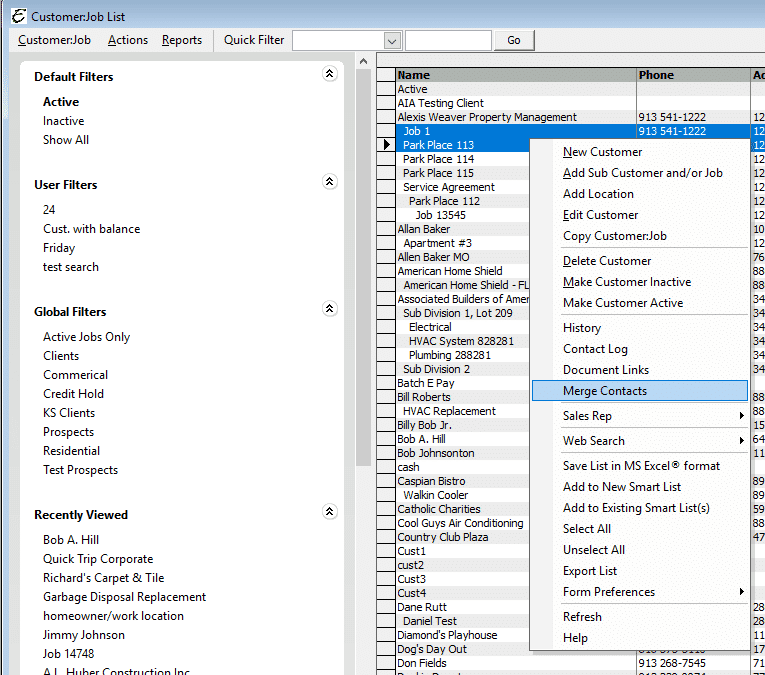Open the Reports menu
Image resolution: width=765 pixels, height=675 pixels.
(181, 40)
